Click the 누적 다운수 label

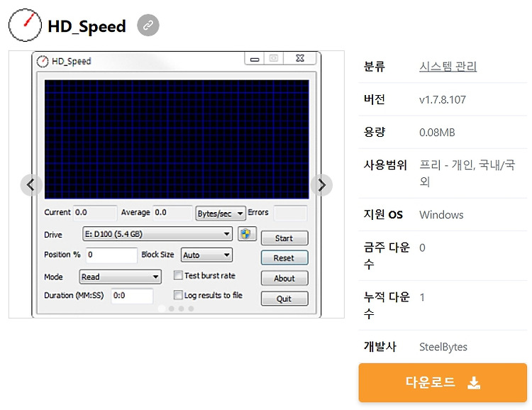[387, 305]
